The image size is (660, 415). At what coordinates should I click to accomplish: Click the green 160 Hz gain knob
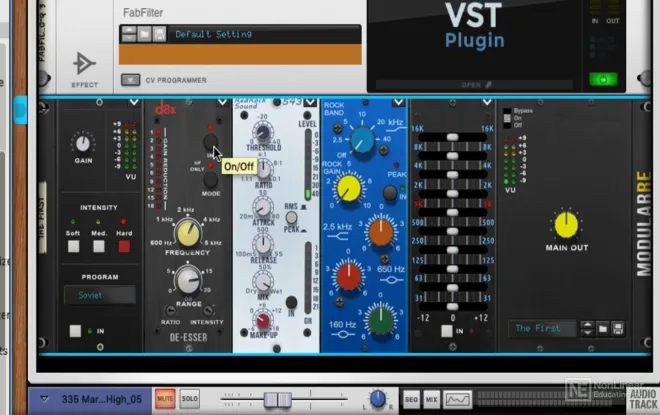381,321
